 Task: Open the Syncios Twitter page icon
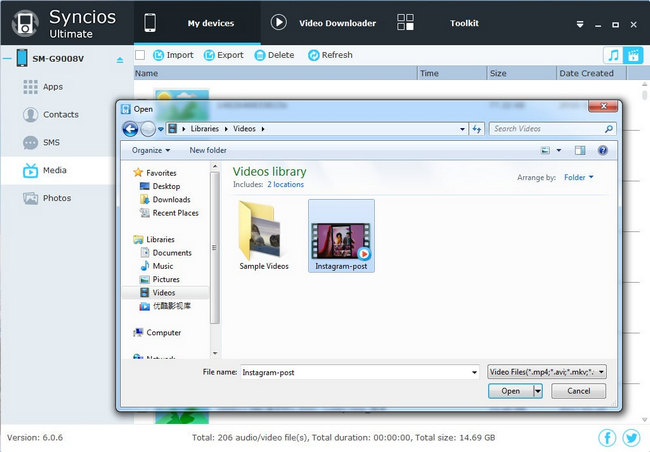631,437
